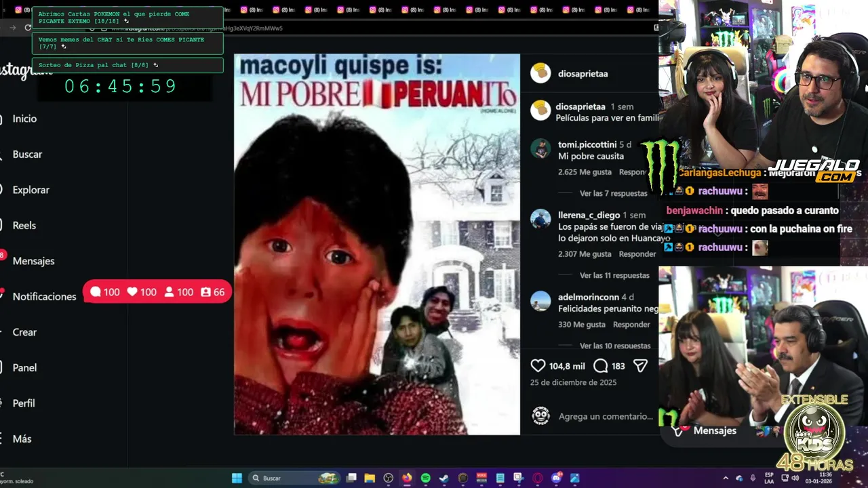The height and width of the screenshot is (488, 868).
Task: Open Task View in taskbar
Action: tap(351, 478)
